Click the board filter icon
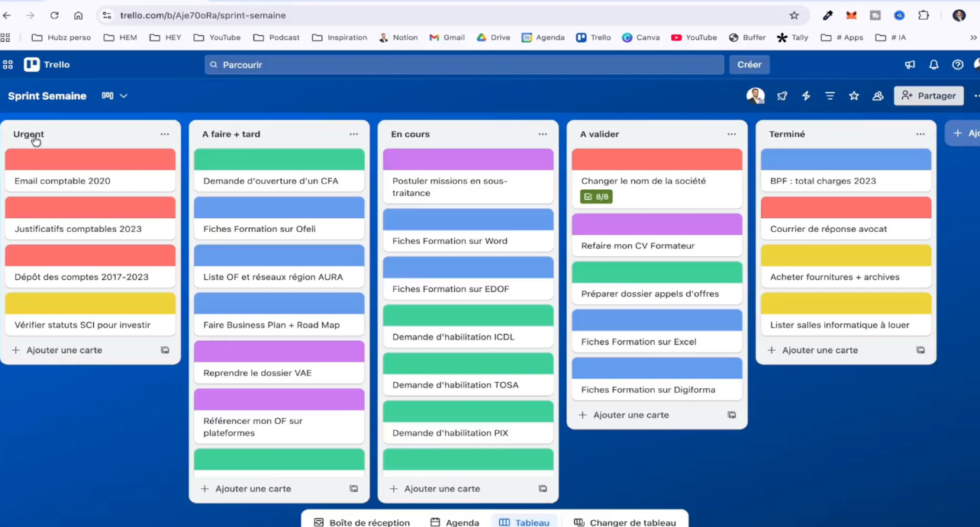 point(830,96)
